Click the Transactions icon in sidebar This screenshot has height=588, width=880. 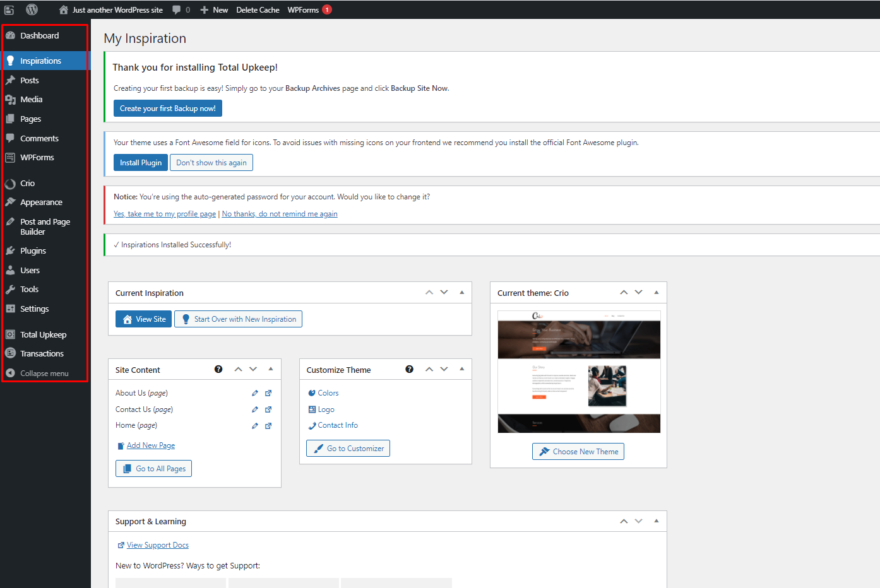10,353
